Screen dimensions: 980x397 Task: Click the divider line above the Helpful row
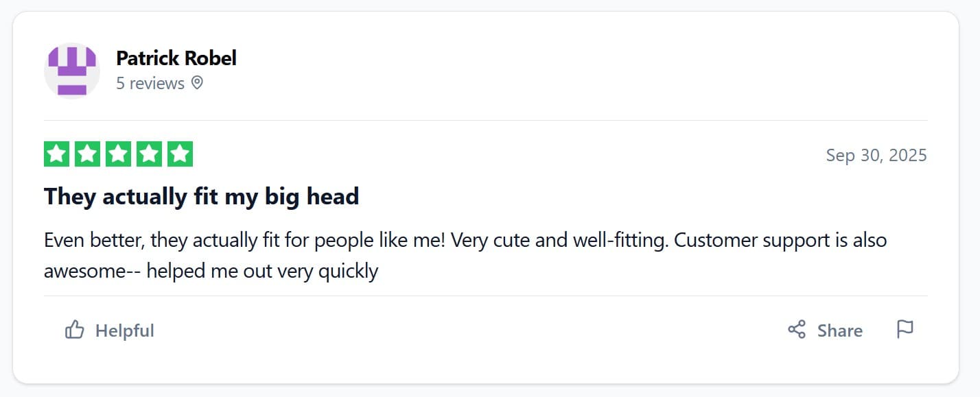click(485, 296)
